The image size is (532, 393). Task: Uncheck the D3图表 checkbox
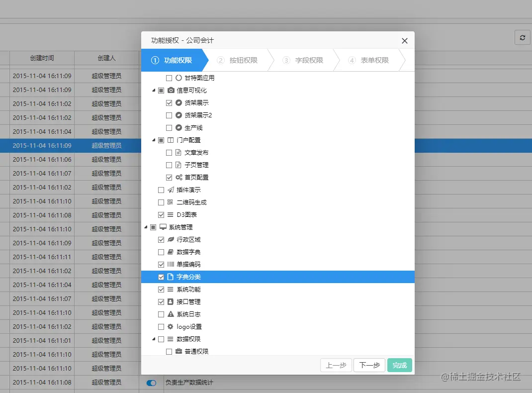161,215
